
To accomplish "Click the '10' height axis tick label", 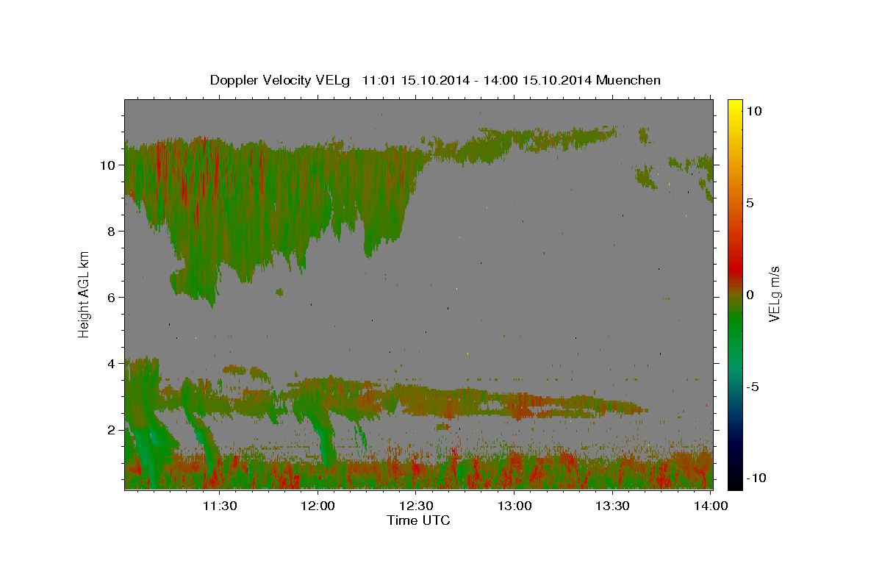I will pos(108,165).
